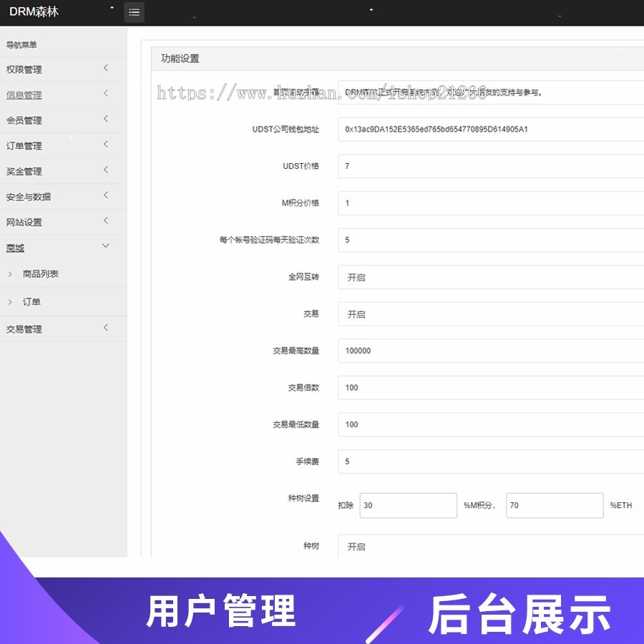Click the %ETH field showing 70

[555, 505]
